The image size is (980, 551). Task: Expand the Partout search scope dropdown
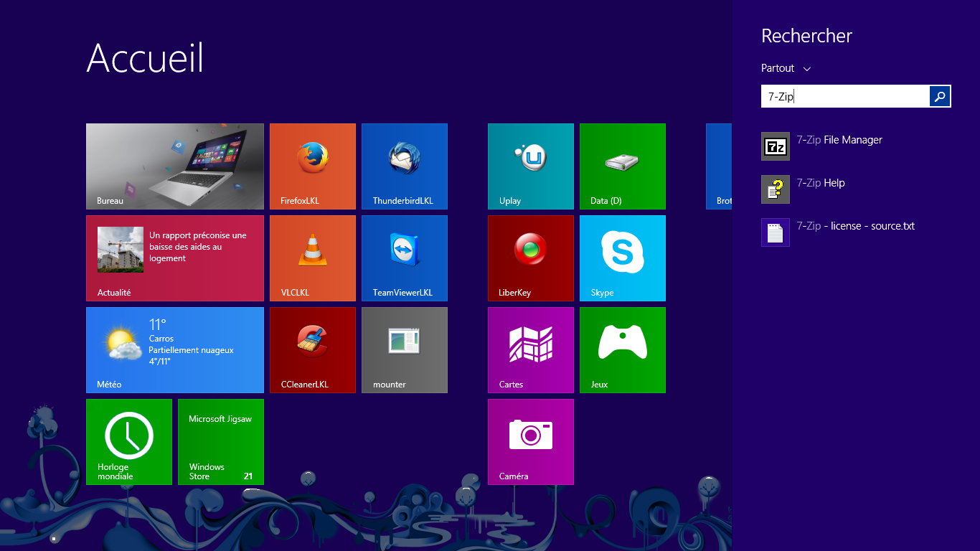point(786,68)
